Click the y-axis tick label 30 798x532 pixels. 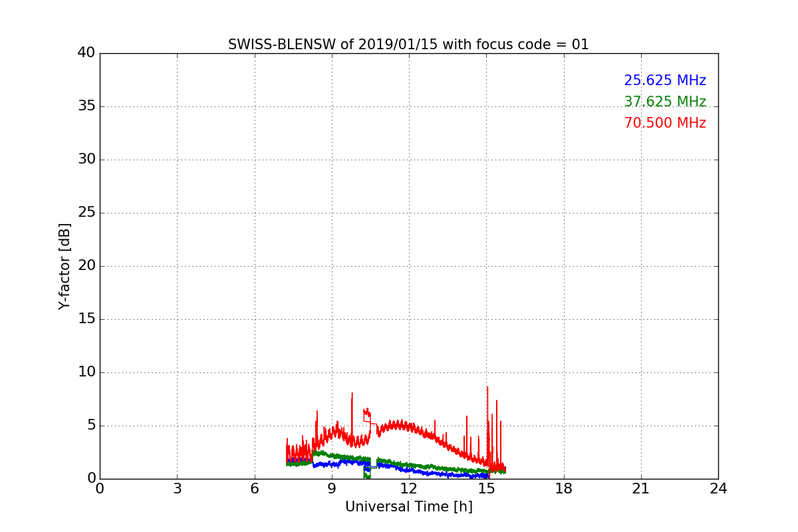86,160
